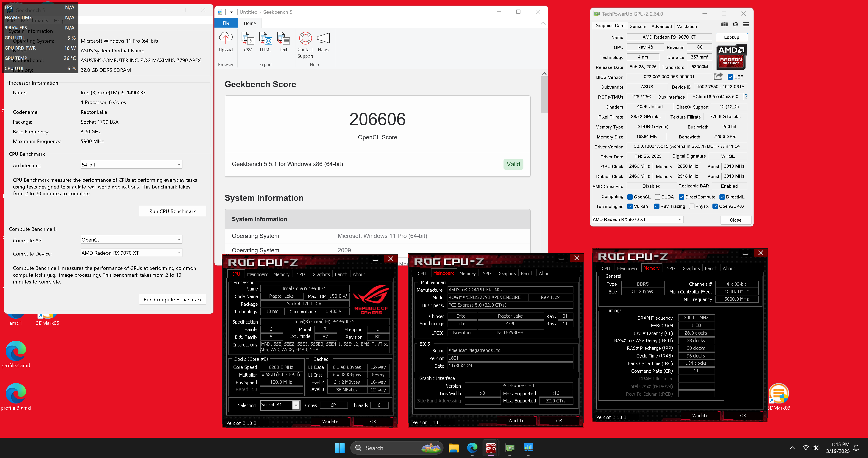Show hidden system tray icons
868x458 pixels.
(x=792, y=448)
